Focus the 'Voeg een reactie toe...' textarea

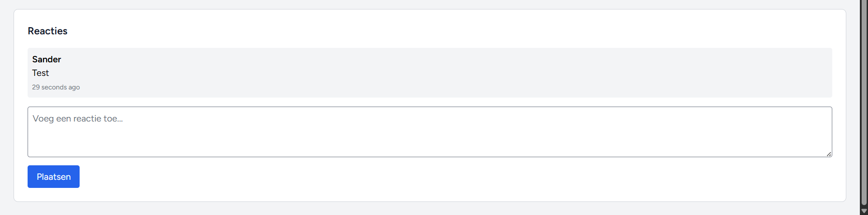(430, 136)
